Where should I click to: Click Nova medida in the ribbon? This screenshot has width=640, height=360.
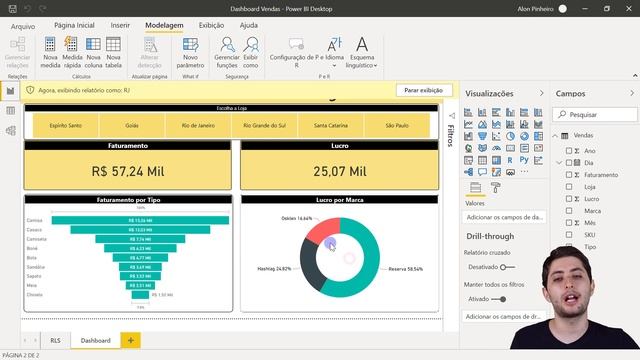(50, 52)
